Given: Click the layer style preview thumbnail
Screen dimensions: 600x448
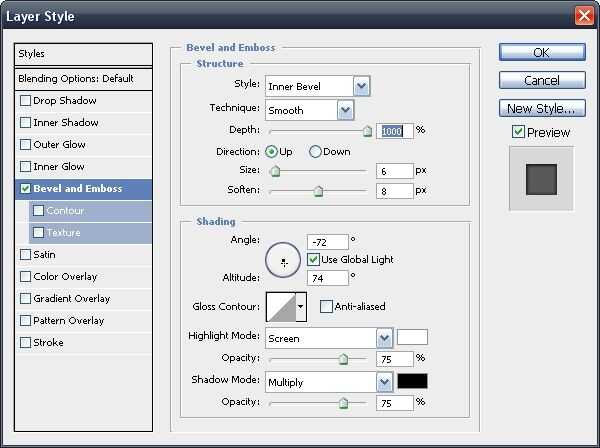Looking at the screenshot, I should tap(541, 179).
